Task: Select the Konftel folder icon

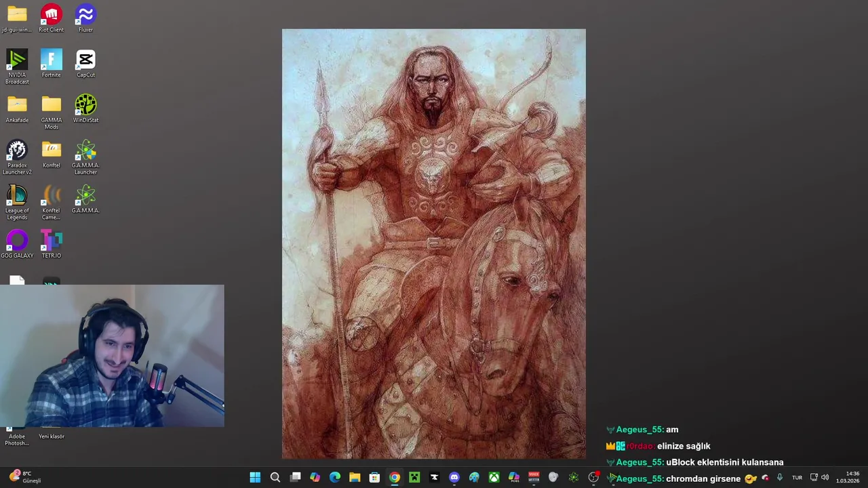Action: (x=52, y=154)
